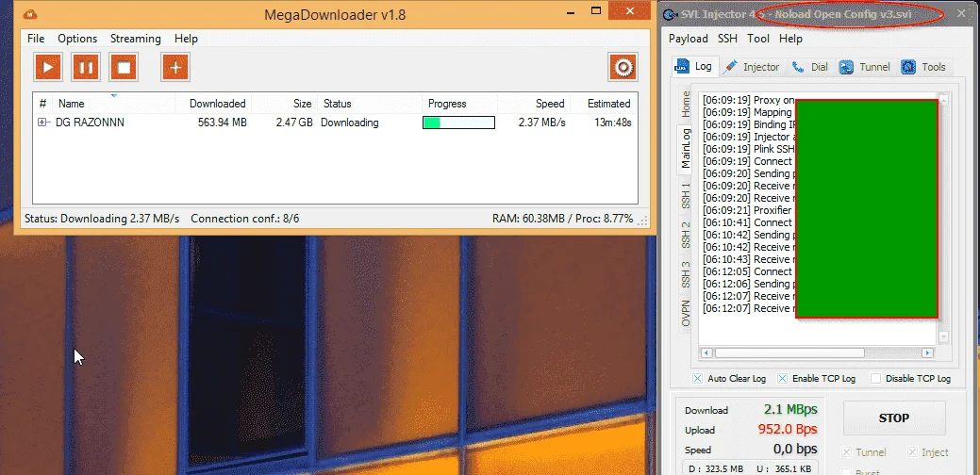Start the download with the play icon
Viewport: 980px width, 475px height.
48,67
